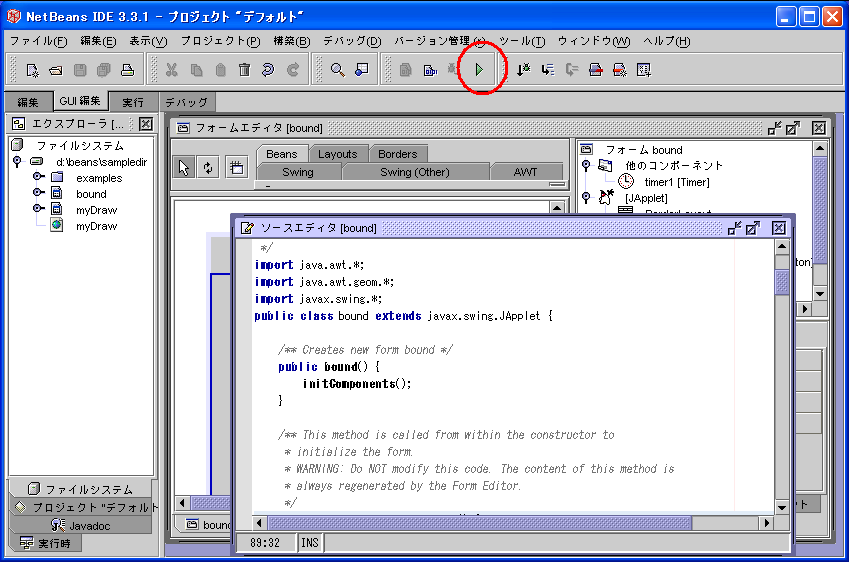Collapse the d:\beans\sampledir tree node
The image size is (849, 562).
pos(17,161)
